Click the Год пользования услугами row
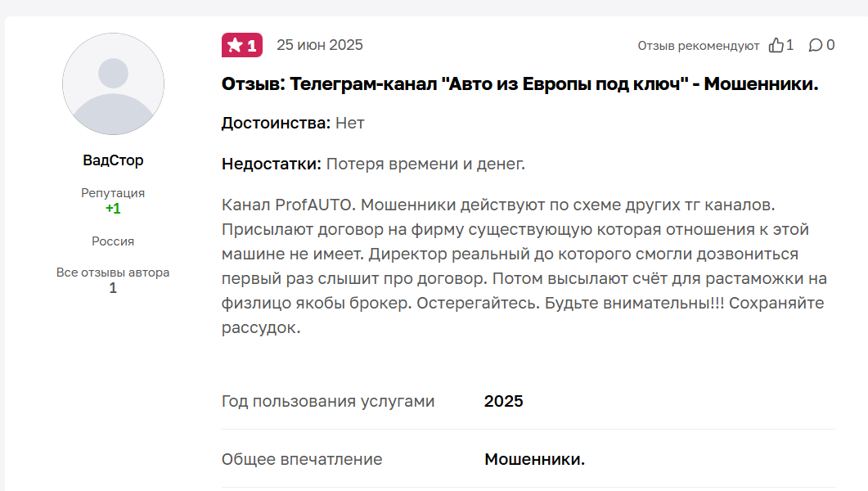 326,401
